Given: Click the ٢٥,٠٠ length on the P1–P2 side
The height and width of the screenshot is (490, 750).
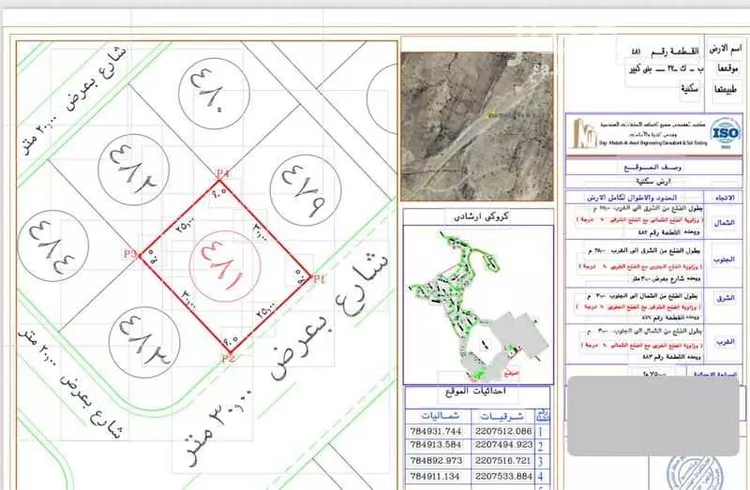Looking at the screenshot, I should pyautogui.click(x=267, y=311).
